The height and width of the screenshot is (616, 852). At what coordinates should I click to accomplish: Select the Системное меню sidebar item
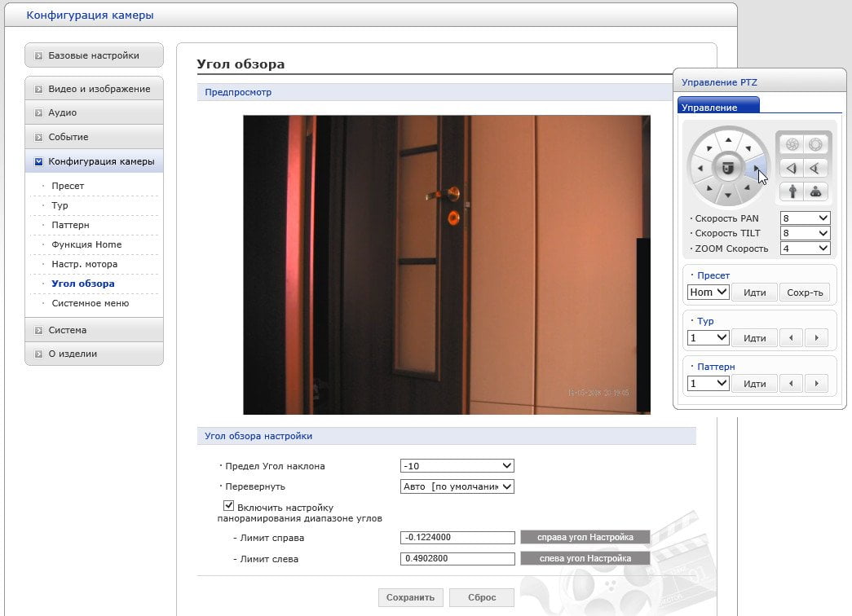pyautogui.click(x=90, y=303)
